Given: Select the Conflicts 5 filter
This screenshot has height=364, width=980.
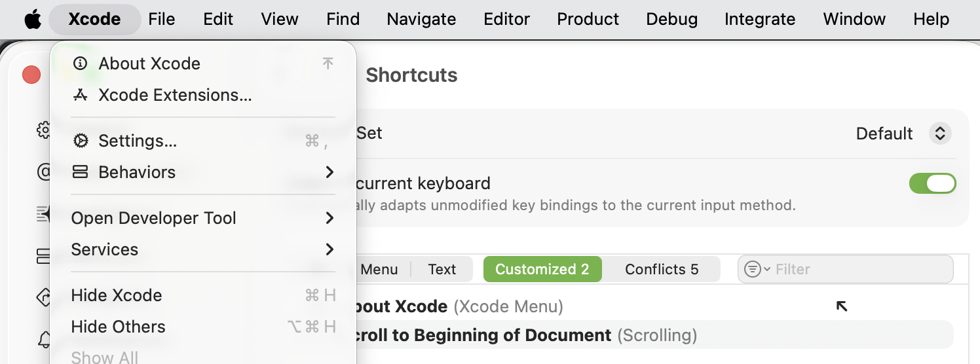Looking at the screenshot, I should pyautogui.click(x=662, y=269).
